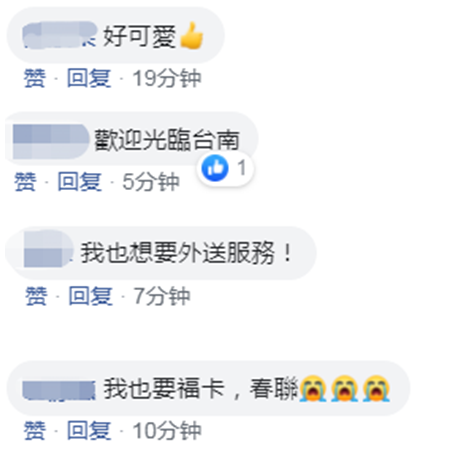Open the 7分钟 timestamp link
The image size is (466, 449).
pos(162,296)
